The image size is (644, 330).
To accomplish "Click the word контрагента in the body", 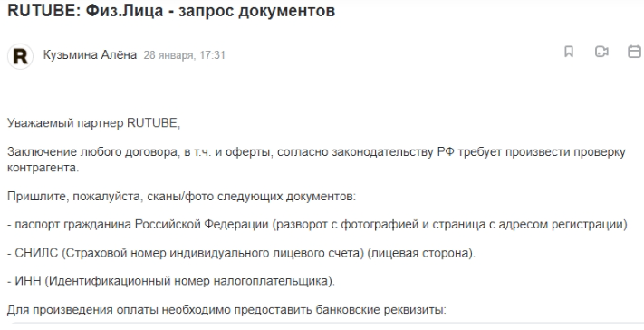I will pos(43,168).
